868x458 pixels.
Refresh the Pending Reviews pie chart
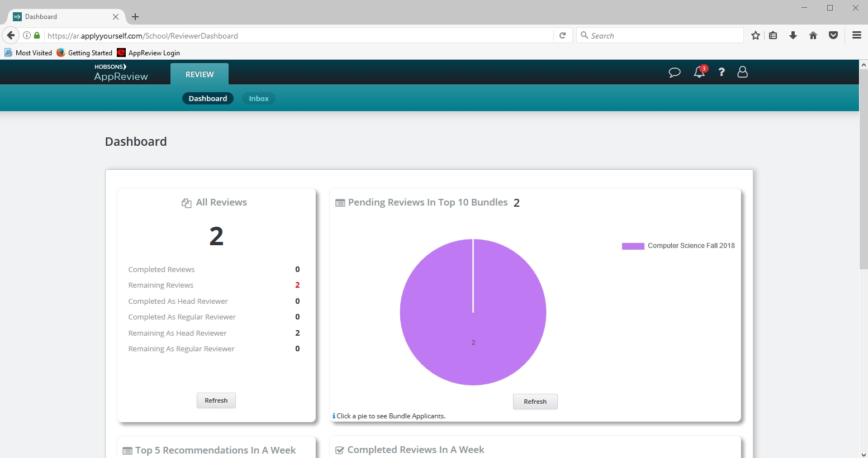pos(535,402)
